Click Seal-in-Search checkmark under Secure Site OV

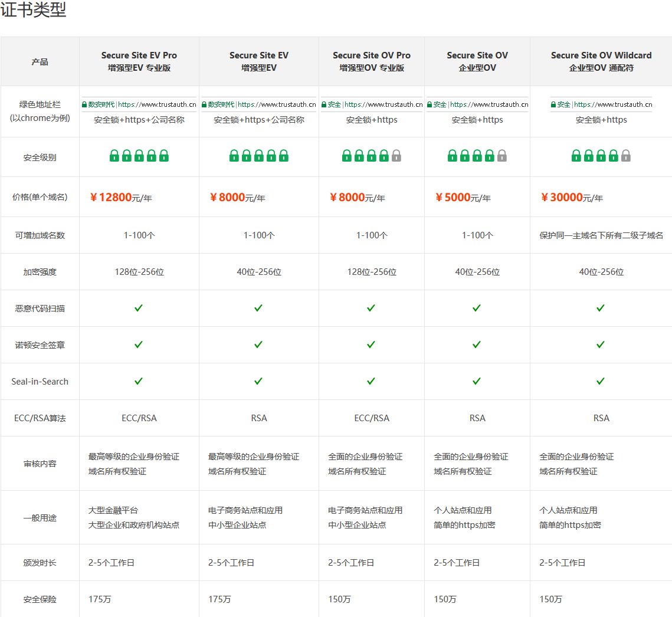click(x=477, y=381)
